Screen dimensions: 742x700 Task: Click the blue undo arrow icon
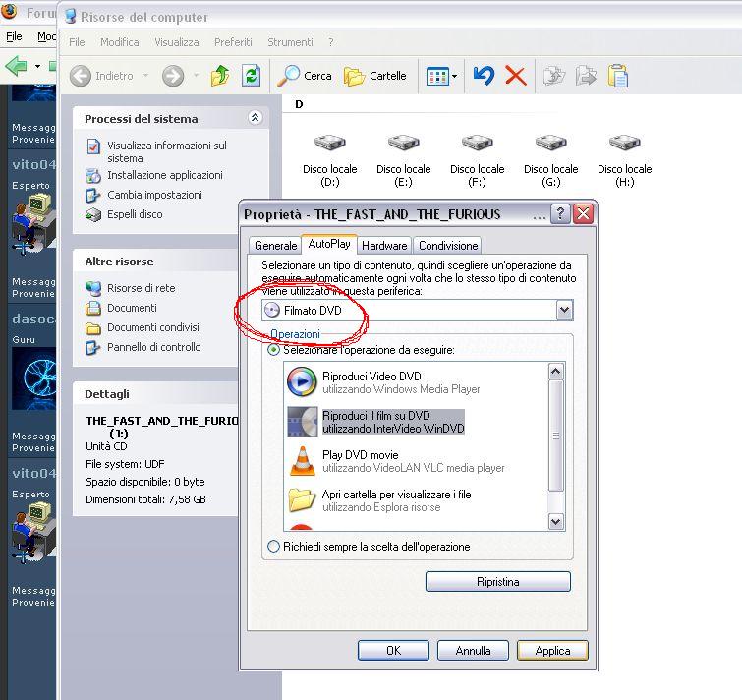pyautogui.click(x=484, y=76)
